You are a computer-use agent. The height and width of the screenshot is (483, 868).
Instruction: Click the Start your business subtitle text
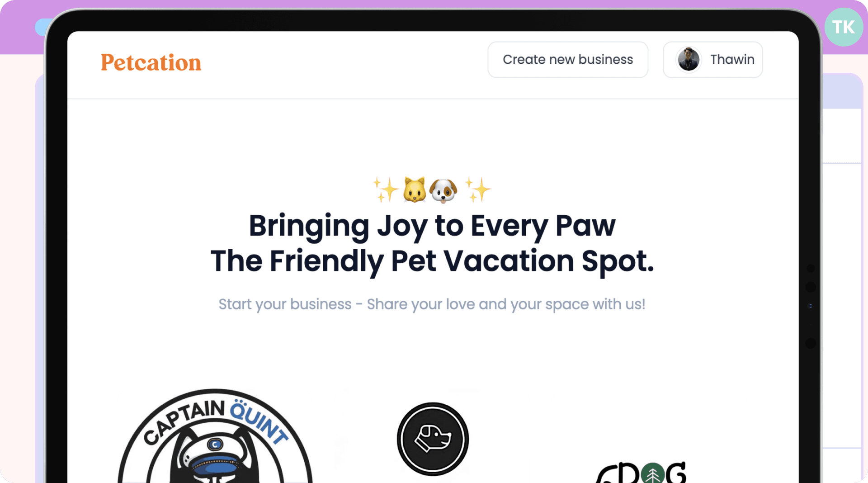click(x=432, y=304)
